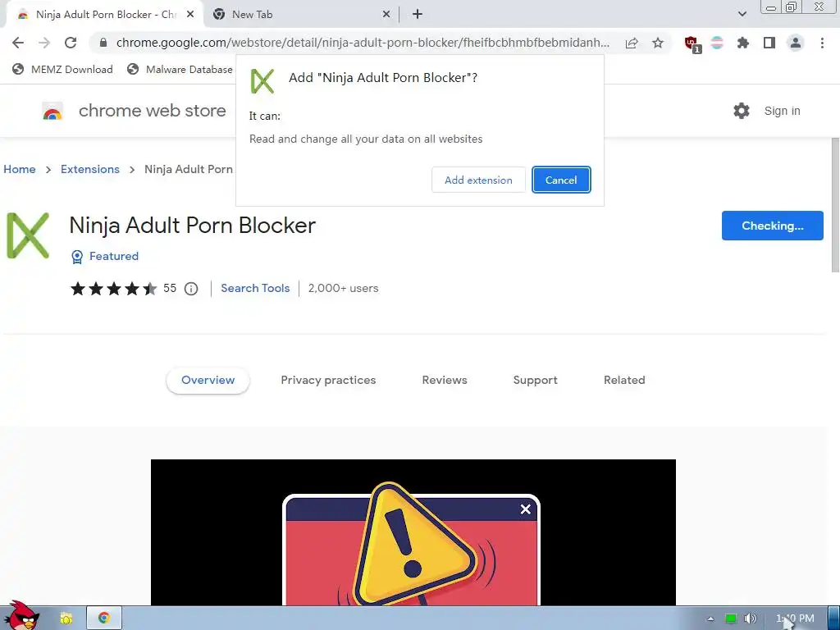Go to the Home breadcrumb

pyautogui.click(x=20, y=169)
